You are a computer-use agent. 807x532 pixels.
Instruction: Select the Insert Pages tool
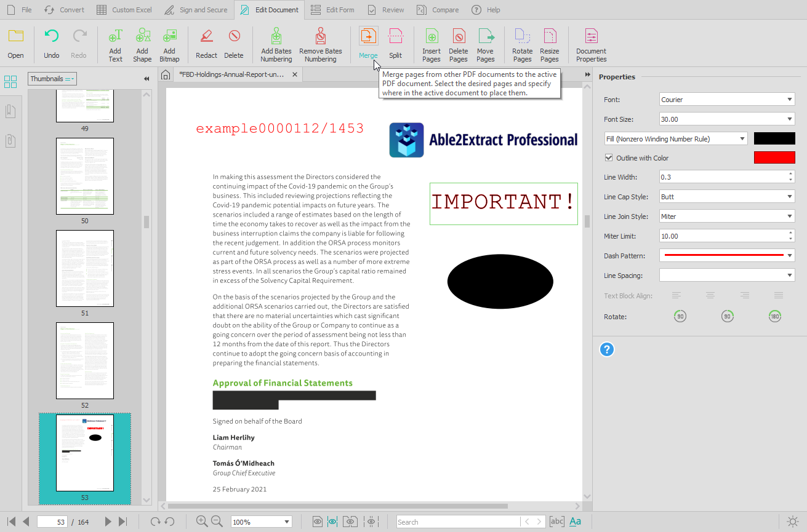pos(431,42)
